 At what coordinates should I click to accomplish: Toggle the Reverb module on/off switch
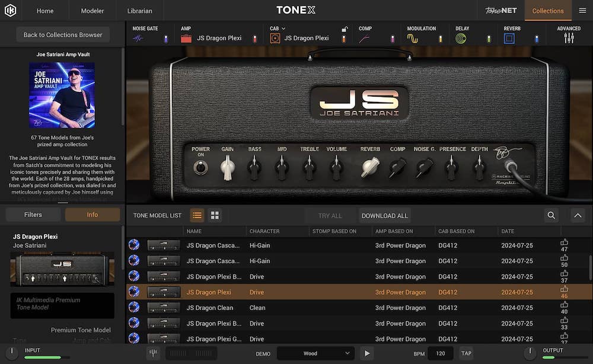coord(535,37)
